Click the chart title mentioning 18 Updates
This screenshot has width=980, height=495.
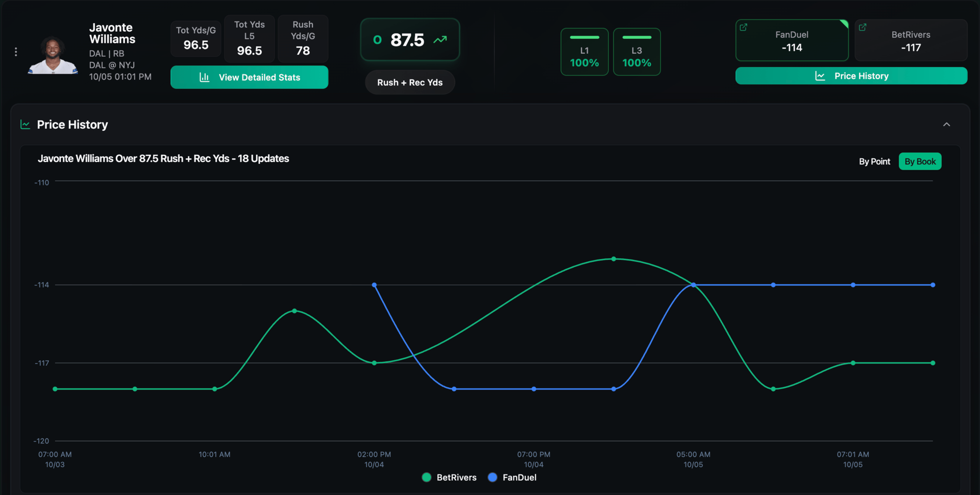163,158
